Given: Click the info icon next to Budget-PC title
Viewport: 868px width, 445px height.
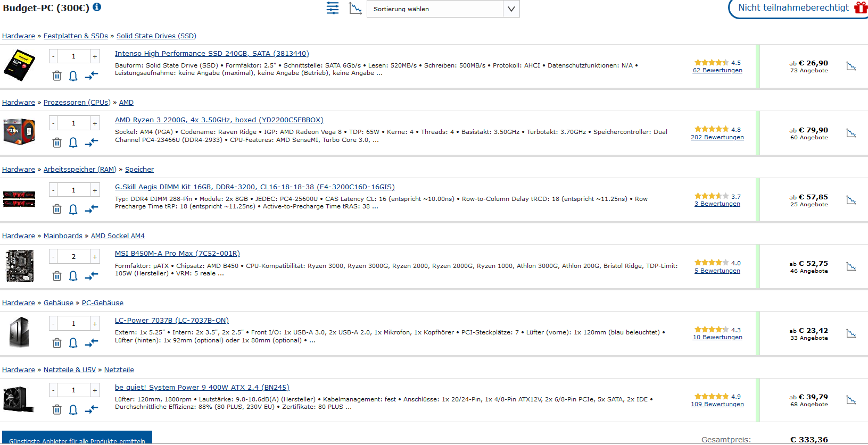Looking at the screenshot, I should (97, 7).
